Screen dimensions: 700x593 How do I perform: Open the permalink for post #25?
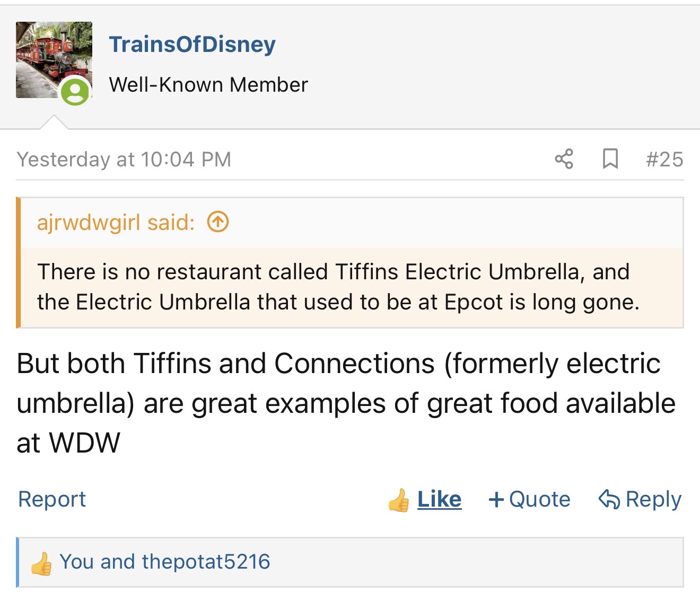(x=664, y=159)
